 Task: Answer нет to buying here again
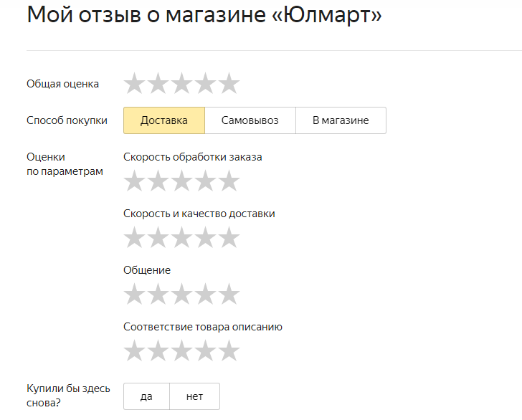click(194, 396)
